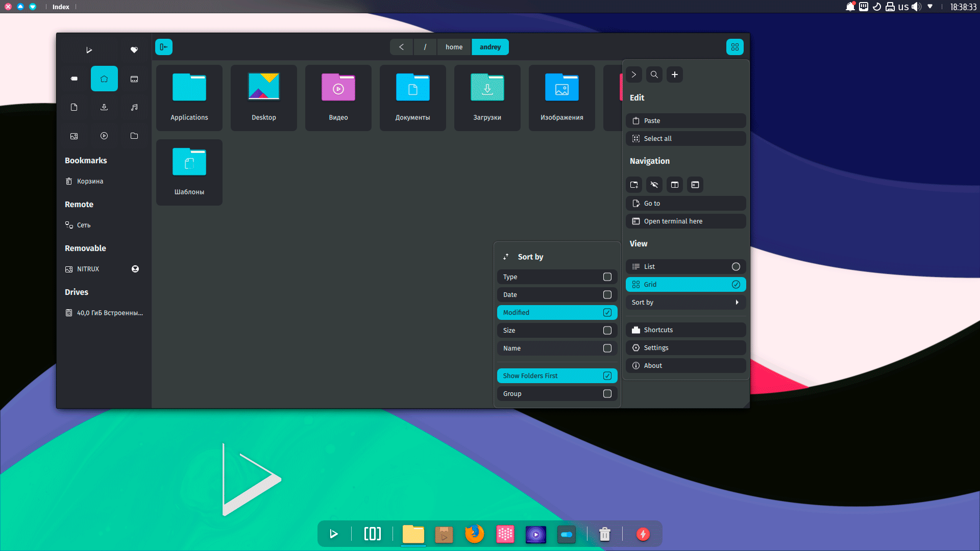Image resolution: width=980 pixels, height=551 pixels.
Task: Enable sorting by Type checkbox
Action: point(607,277)
